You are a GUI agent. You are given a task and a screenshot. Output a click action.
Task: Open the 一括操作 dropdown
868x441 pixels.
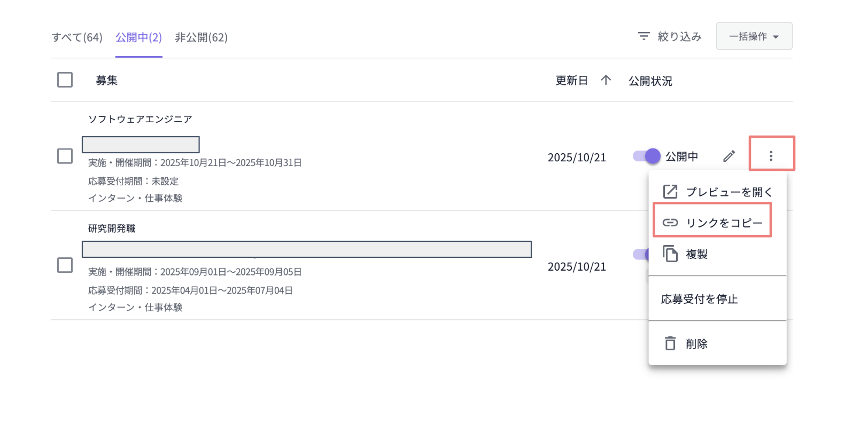[x=754, y=36]
